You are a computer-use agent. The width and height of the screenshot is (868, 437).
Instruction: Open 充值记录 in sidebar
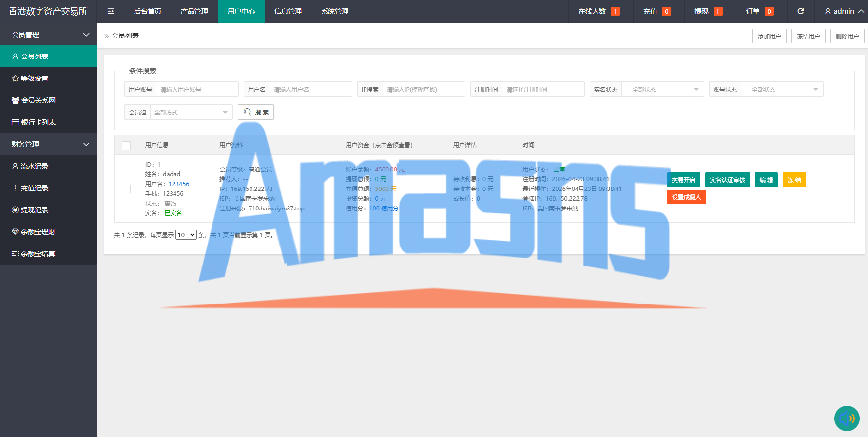point(49,188)
